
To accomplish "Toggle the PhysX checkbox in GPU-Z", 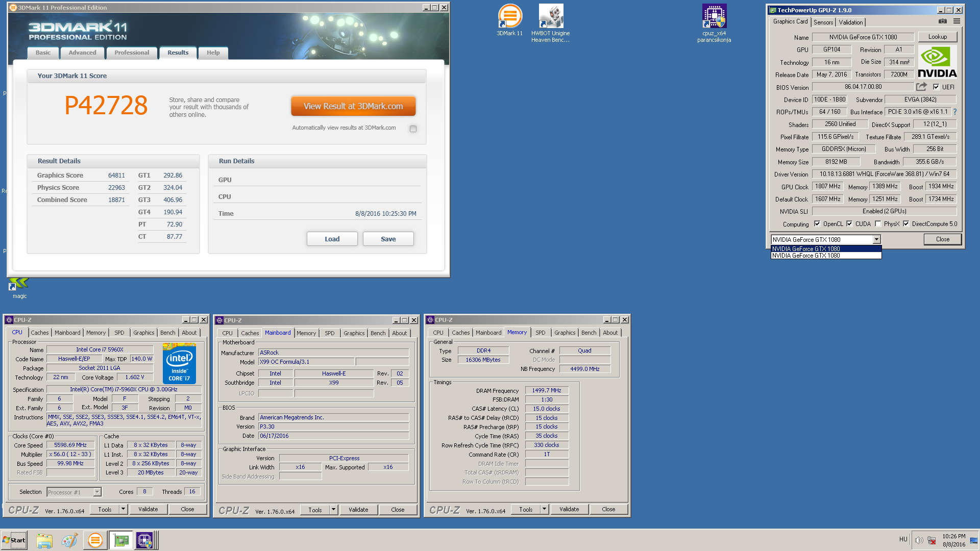I will [x=878, y=224].
